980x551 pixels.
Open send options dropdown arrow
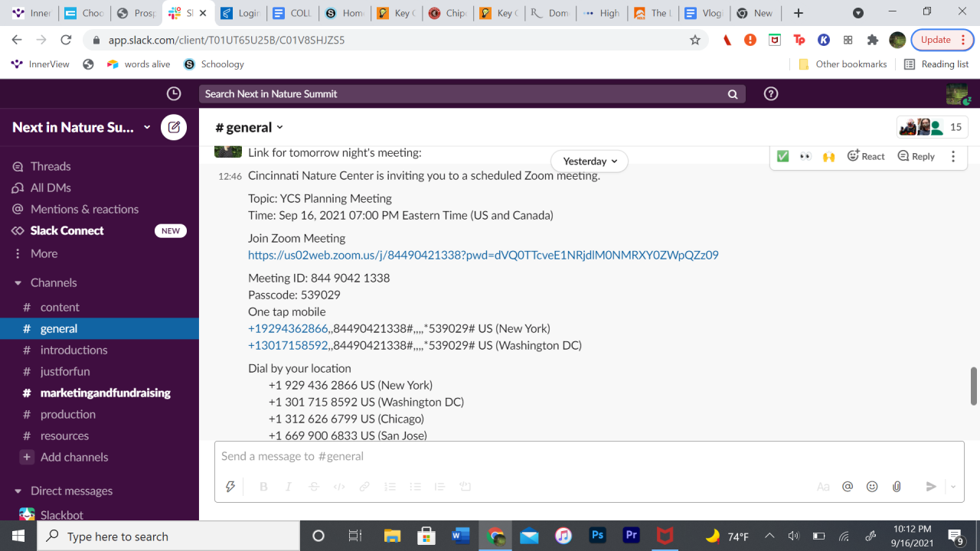coord(953,486)
